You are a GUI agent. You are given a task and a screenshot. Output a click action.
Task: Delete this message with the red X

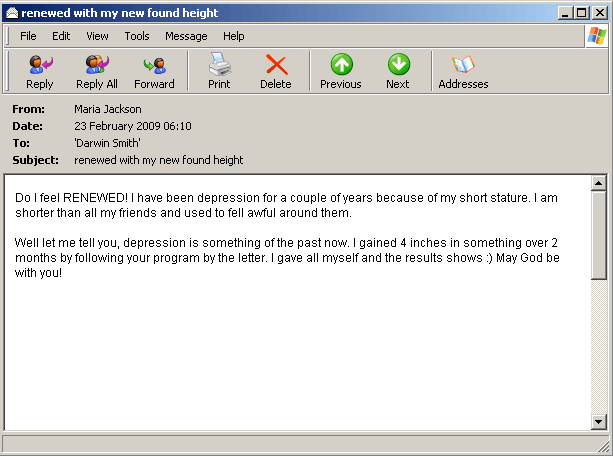click(276, 72)
